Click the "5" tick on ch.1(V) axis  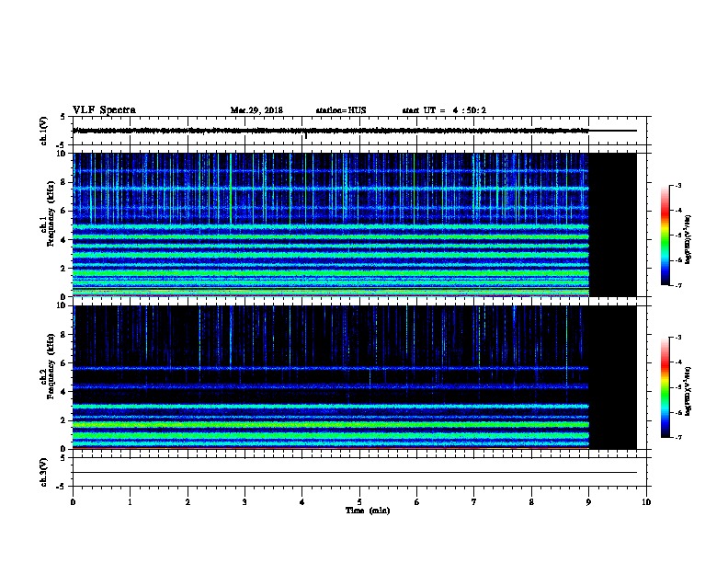coord(63,117)
